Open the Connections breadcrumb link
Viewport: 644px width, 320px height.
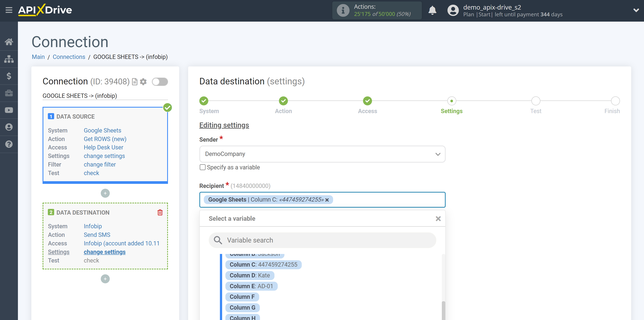pyautogui.click(x=69, y=57)
